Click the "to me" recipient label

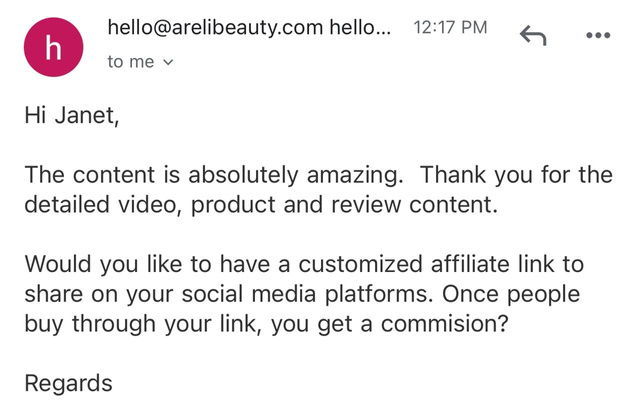[x=130, y=62]
